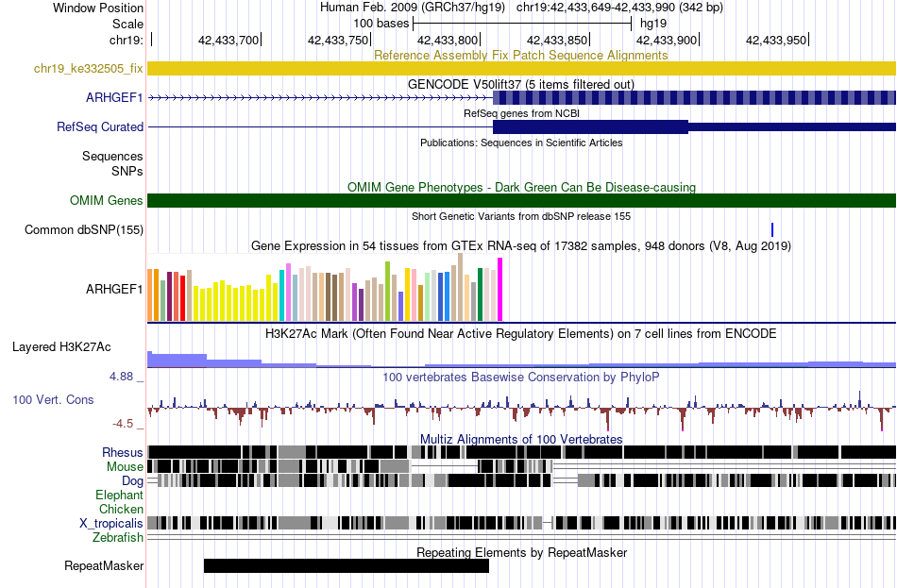Click Publications: Sequences in Scientific Articles title
897x588 pixels.
[521, 143]
